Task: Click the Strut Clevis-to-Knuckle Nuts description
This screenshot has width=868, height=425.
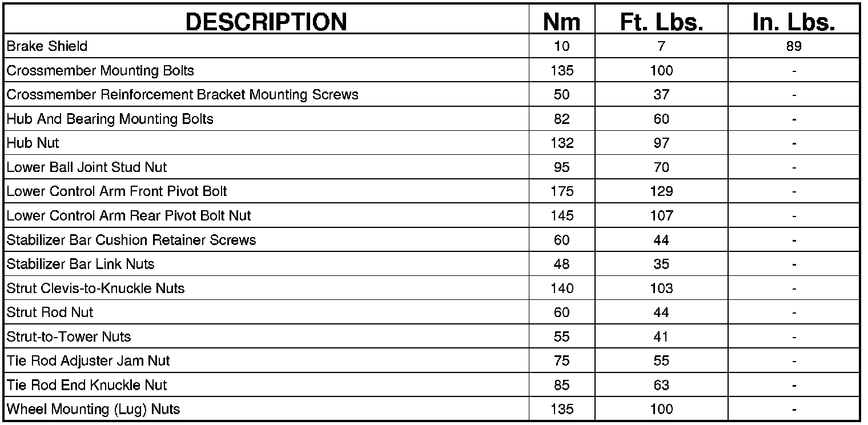Action: tap(96, 288)
